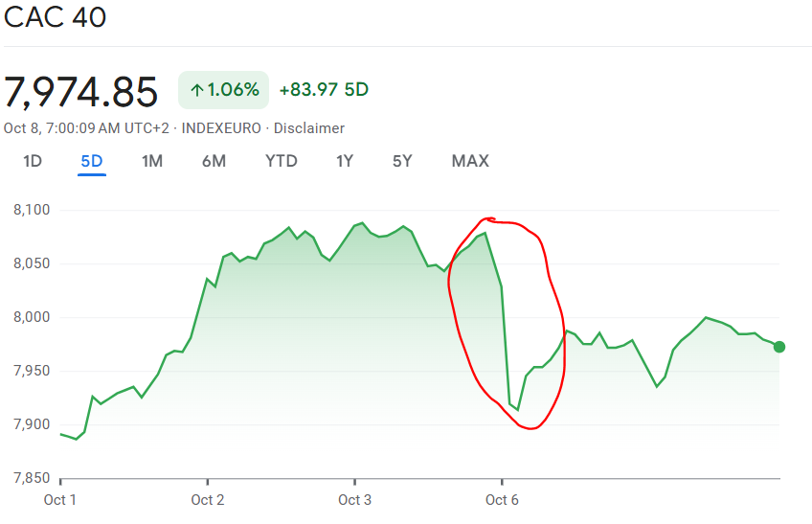Show the 1M time range
The image size is (812, 524).
click(152, 161)
